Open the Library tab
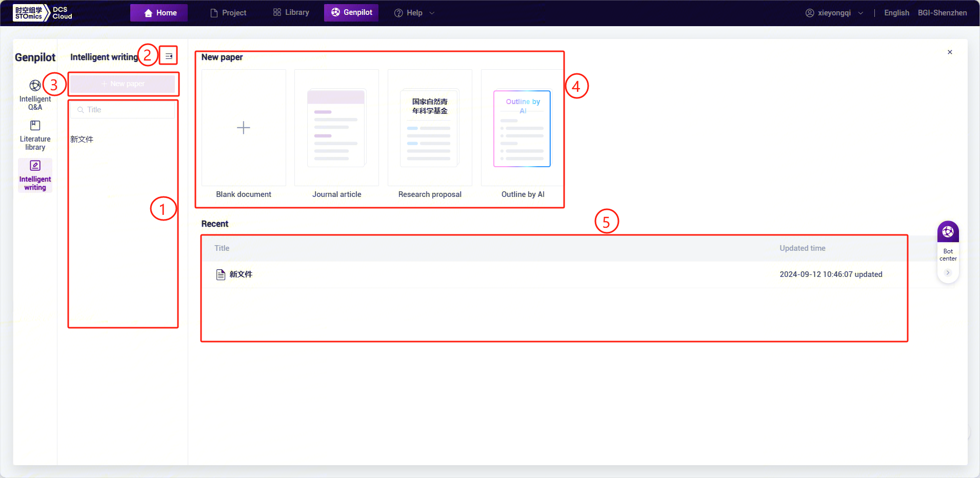 tap(291, 13)
